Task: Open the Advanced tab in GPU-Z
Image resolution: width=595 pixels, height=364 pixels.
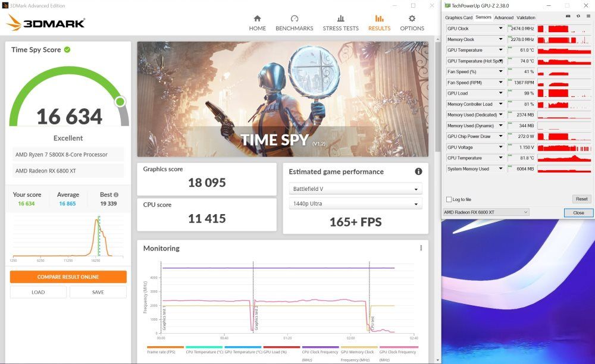Action: [x=503, y=17]
